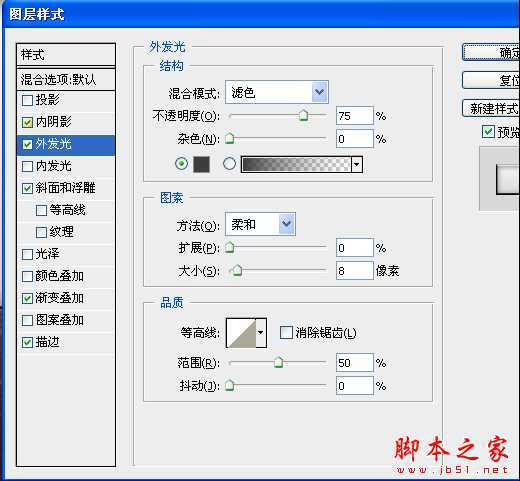Screen dimensions: 520x481
Task: Click the 杂色 noise value field
Action: point(355,139)
